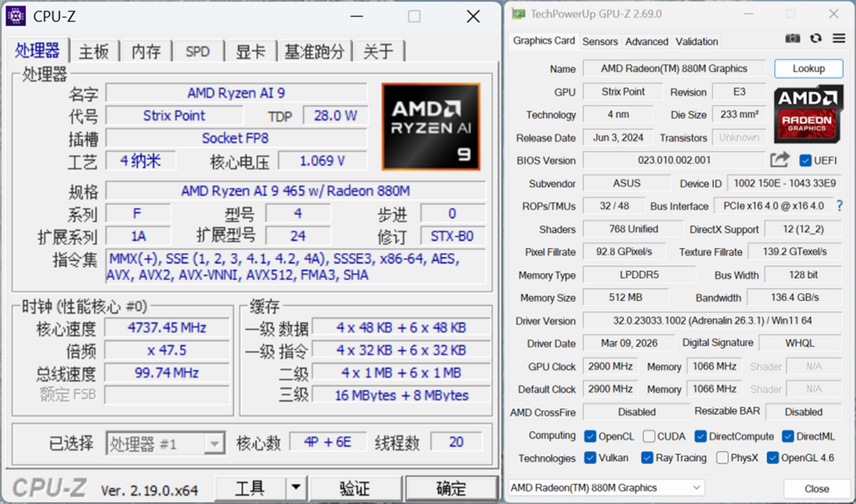Toggle the PhysX checkbox
856x504 pixels.
pos(722,458)
